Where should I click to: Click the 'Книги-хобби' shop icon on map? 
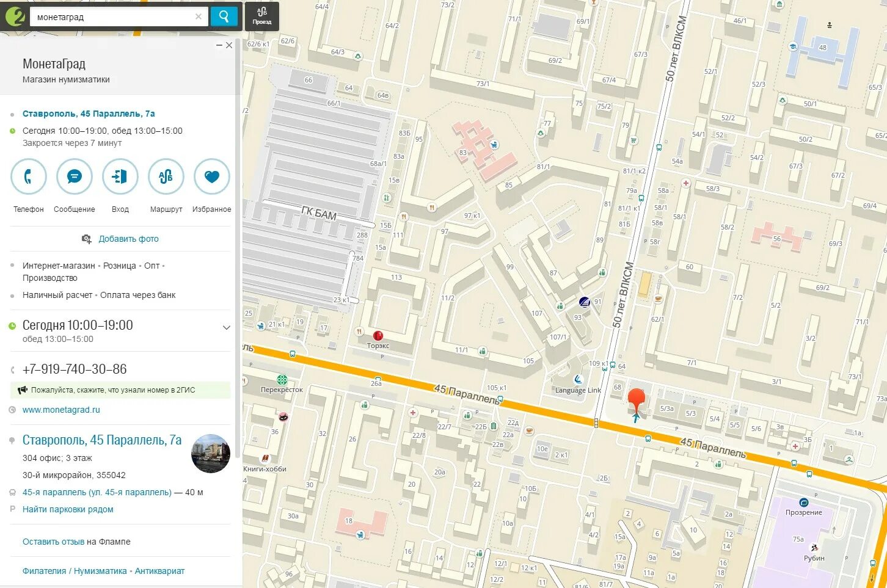tap(265, 459)
